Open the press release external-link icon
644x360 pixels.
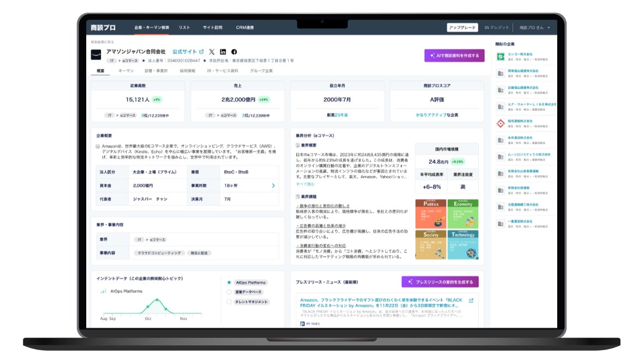pos(471,300)
